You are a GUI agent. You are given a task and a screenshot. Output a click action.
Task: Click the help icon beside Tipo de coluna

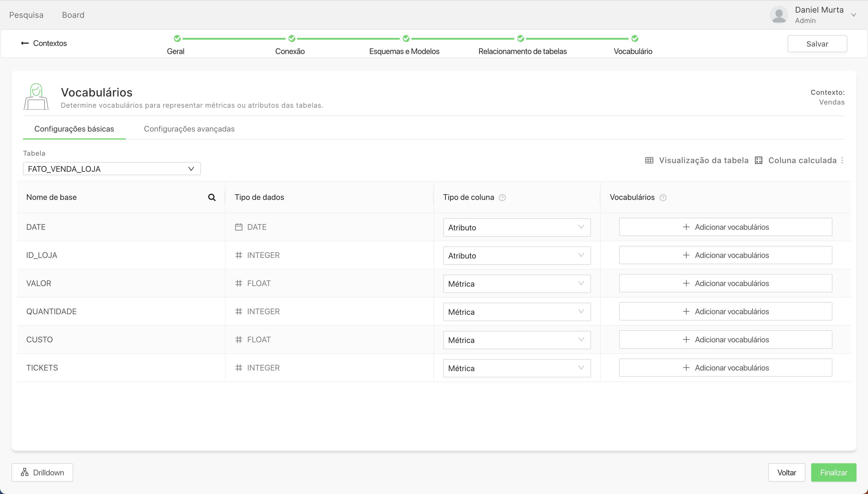pyautogui.click(x=502, y=198)
